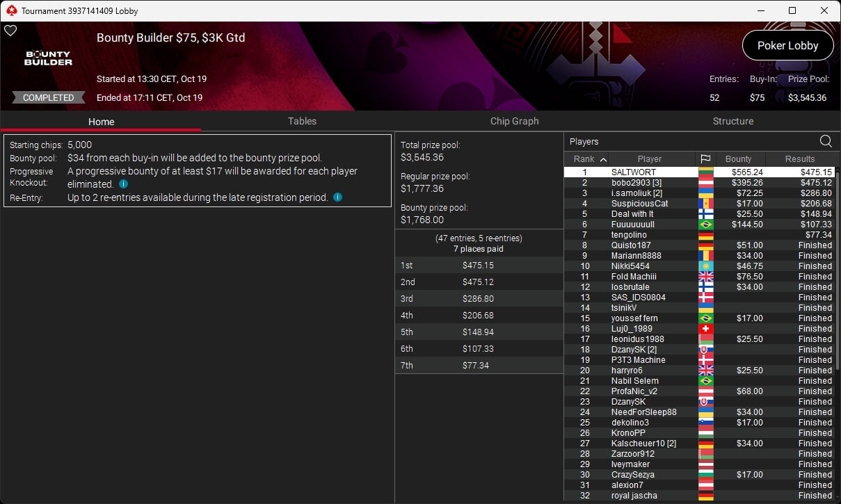Sort list by Player column header
Image resolution: width=841 pixels, height=504 pixels.
point(650,158)
